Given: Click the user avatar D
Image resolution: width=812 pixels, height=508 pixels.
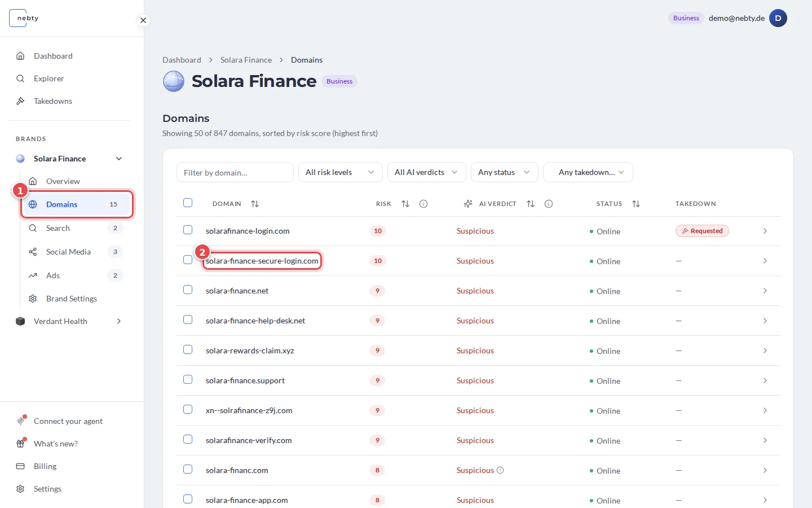Looking at the screenshot, I should 778,18.
